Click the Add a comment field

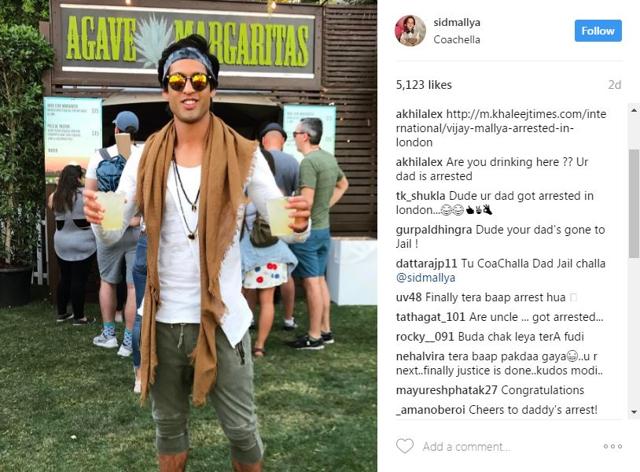(466, 447)
